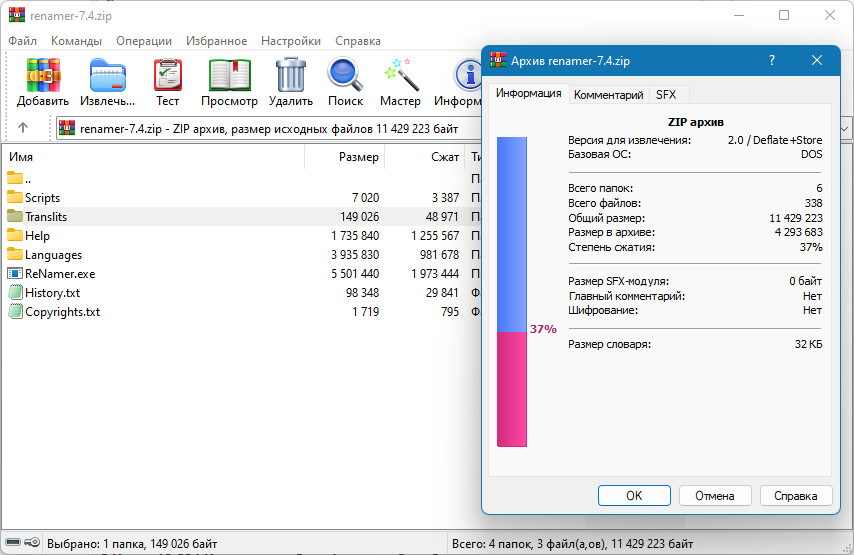Viewport: 854px width, 555px height.
Task: Click the Languages packed size 981 678
Action: pos(439,255)
